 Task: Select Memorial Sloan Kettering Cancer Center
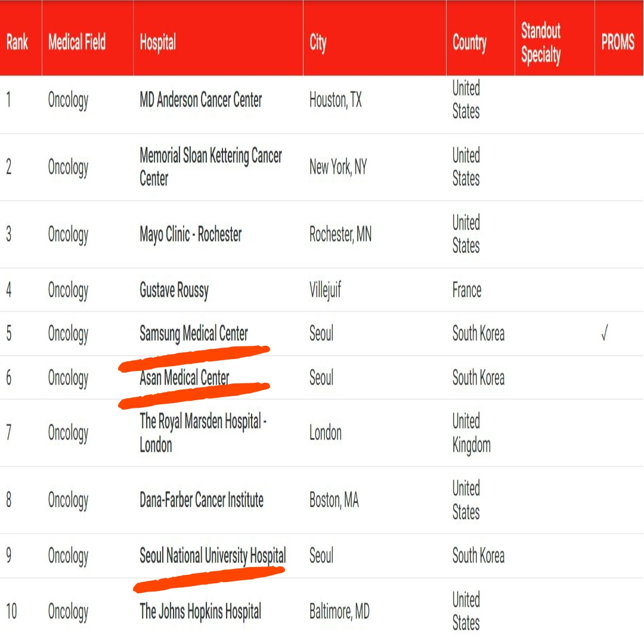[x=210, y=167]
